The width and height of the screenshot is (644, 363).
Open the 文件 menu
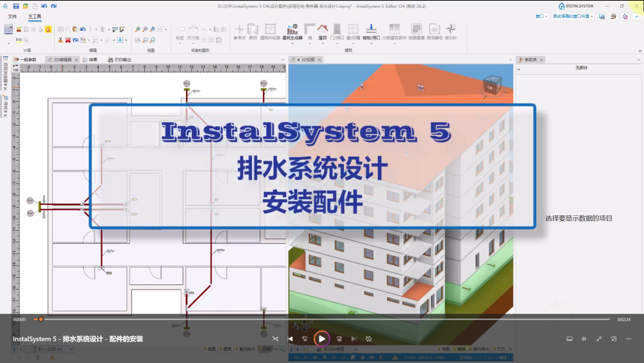(12, 17)
